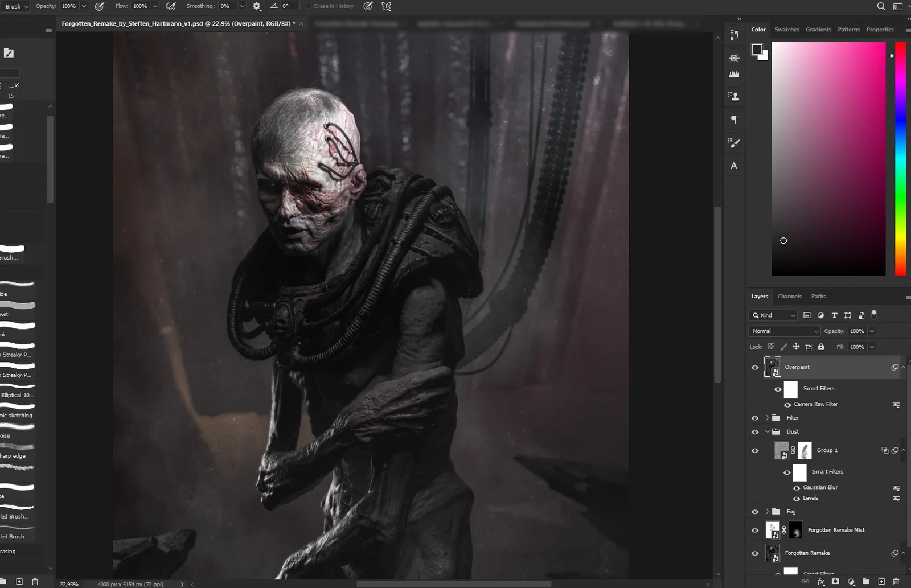Hide the Overpaint layer
This screenshot has width=911, height=588.
(x=755, y=367)
